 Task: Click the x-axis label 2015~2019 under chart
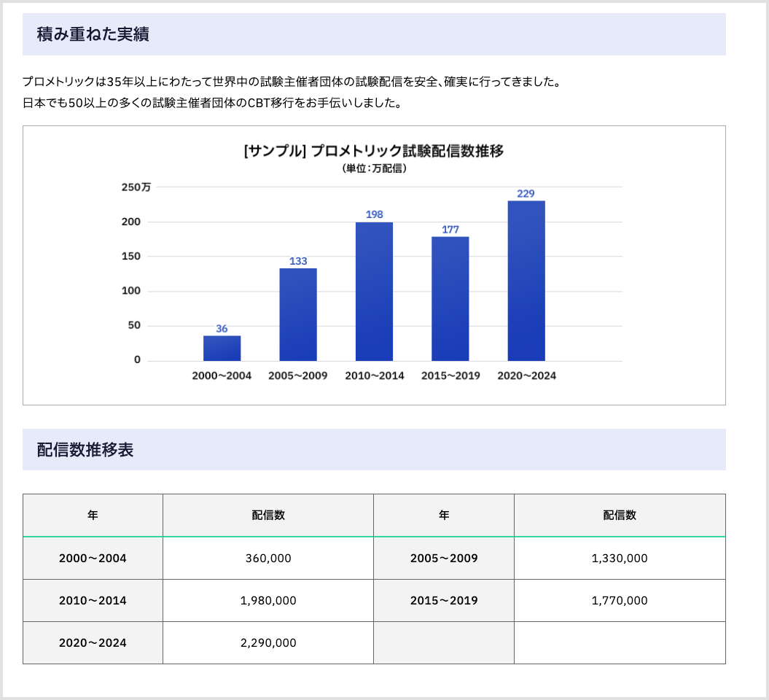pyautogui.click(x=450, y=376)
